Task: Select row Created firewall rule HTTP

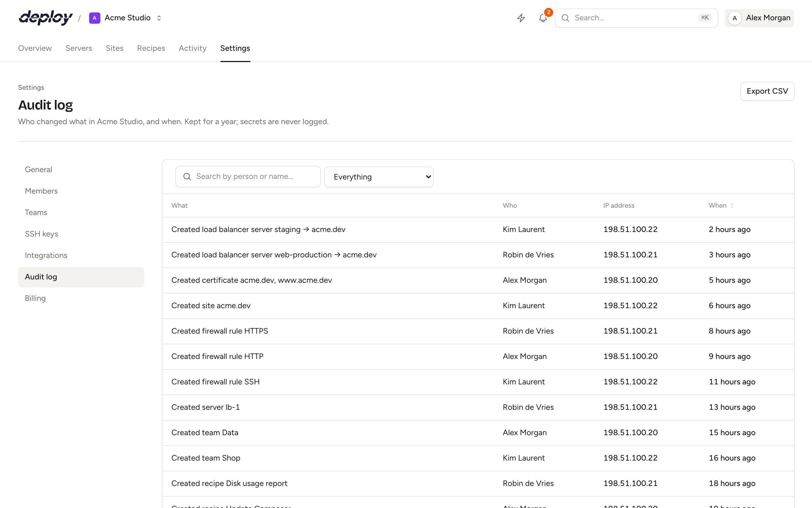Action: click(478, 356)
